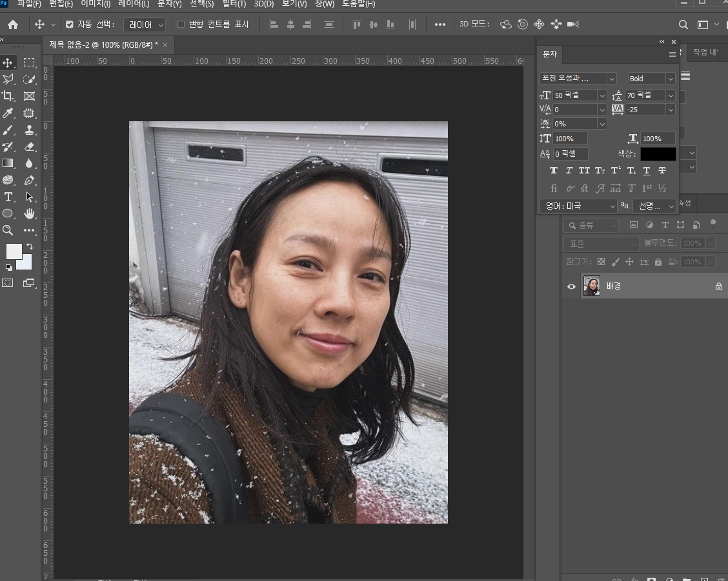The height and width of the screenshot is (581, 728).
Task: Select the Path Selection tool
Action: pos(29,197)
